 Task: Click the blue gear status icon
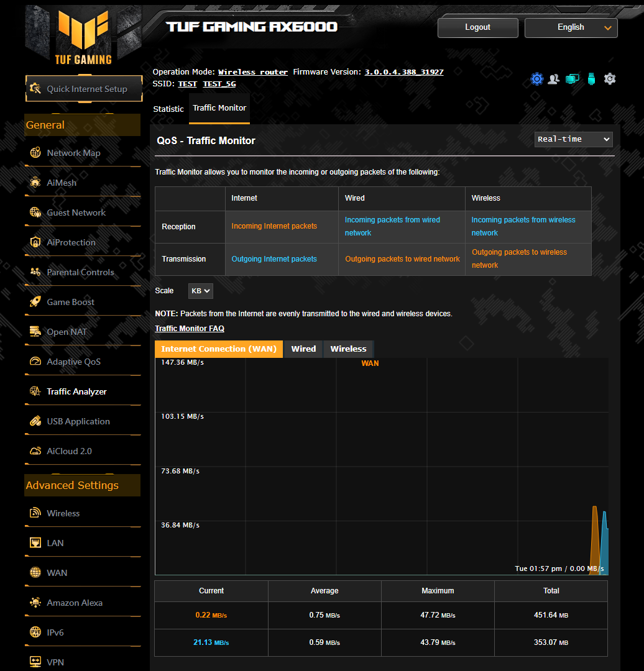click(x=537, y=79)
